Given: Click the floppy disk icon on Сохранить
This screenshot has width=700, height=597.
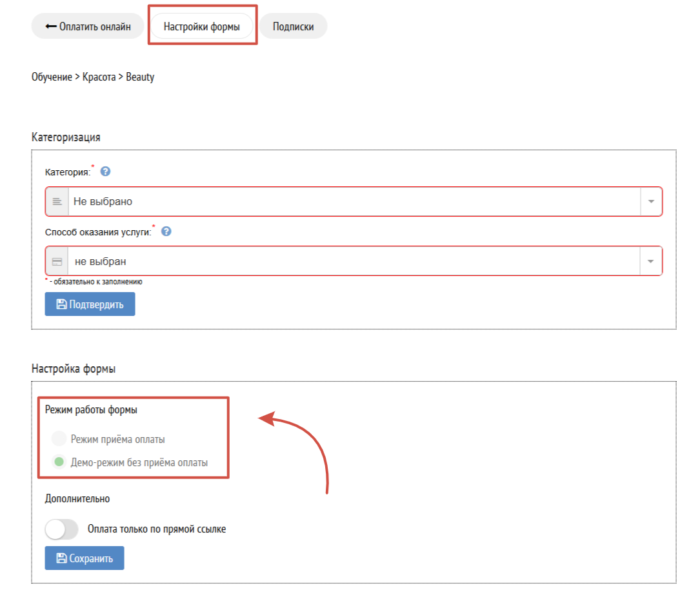Looking at the screenshot, I should (x=62, y=558).
